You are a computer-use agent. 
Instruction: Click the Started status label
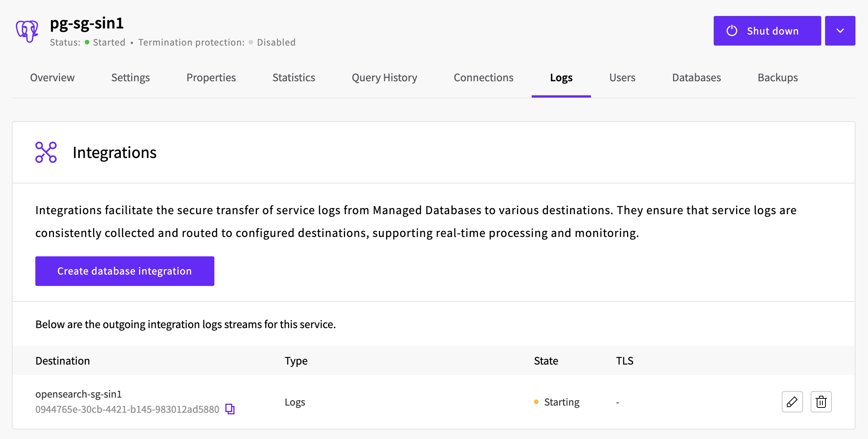109,42
